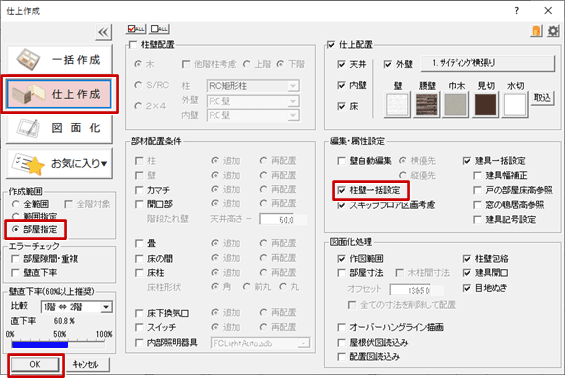Click the check ALL icon
Viewport: 565px width, 380px height.
coord(136,29)
